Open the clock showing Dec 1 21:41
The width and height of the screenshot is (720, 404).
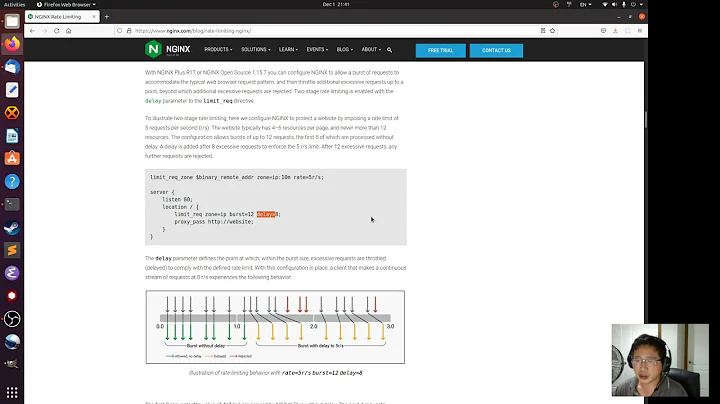pos(336,4)
